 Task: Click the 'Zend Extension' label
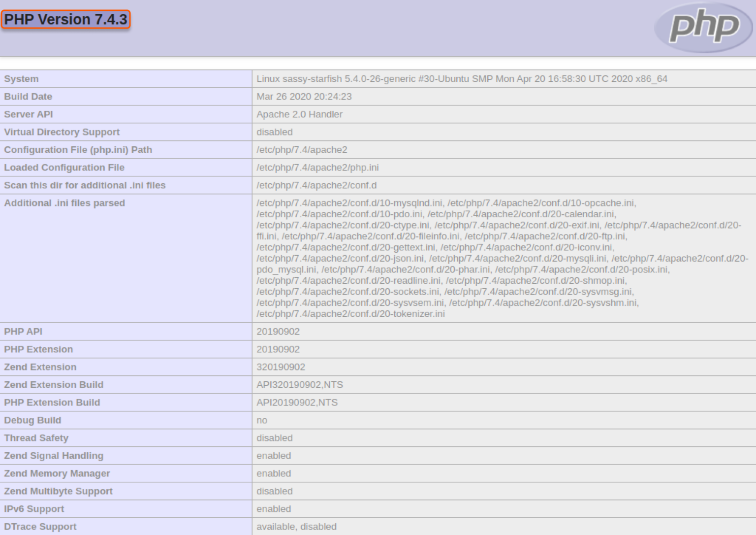(40, 367)
